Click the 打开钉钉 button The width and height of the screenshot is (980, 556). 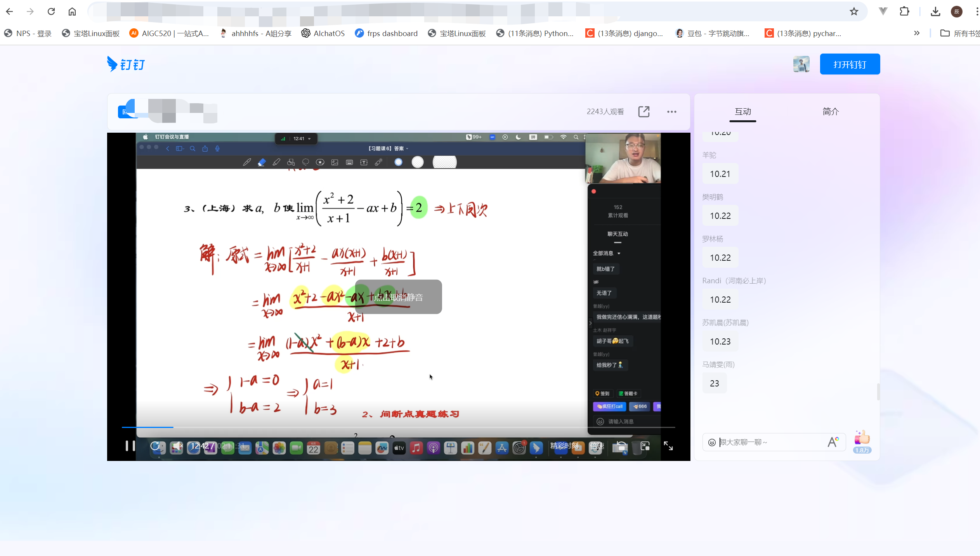(850, 64)
